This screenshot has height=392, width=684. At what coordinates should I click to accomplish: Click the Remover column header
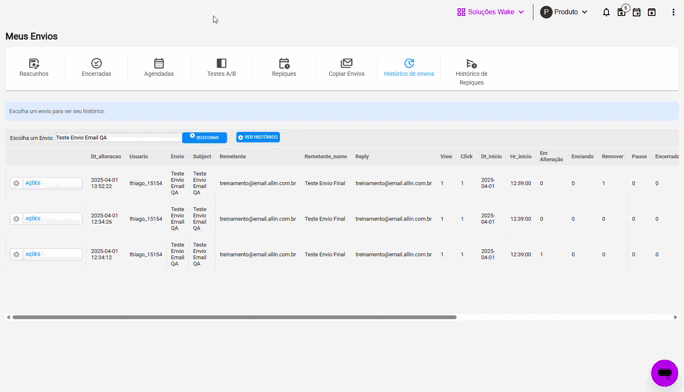(612, 156)
